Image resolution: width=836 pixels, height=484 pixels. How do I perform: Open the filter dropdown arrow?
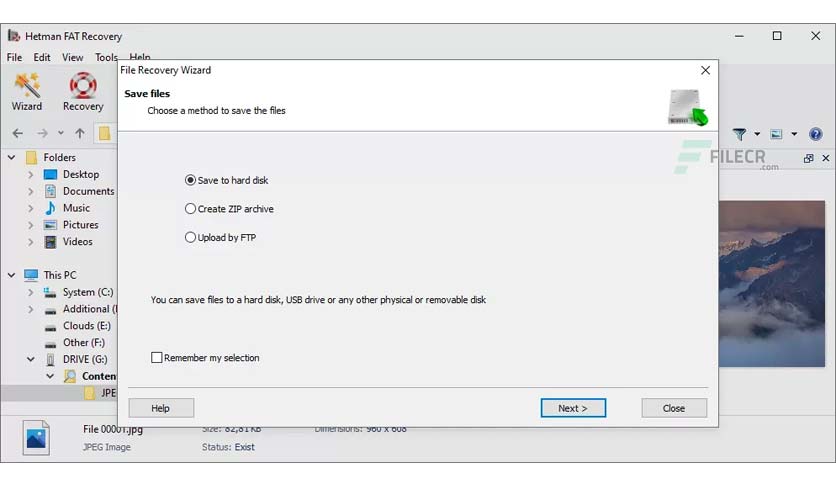click(757, 134)
